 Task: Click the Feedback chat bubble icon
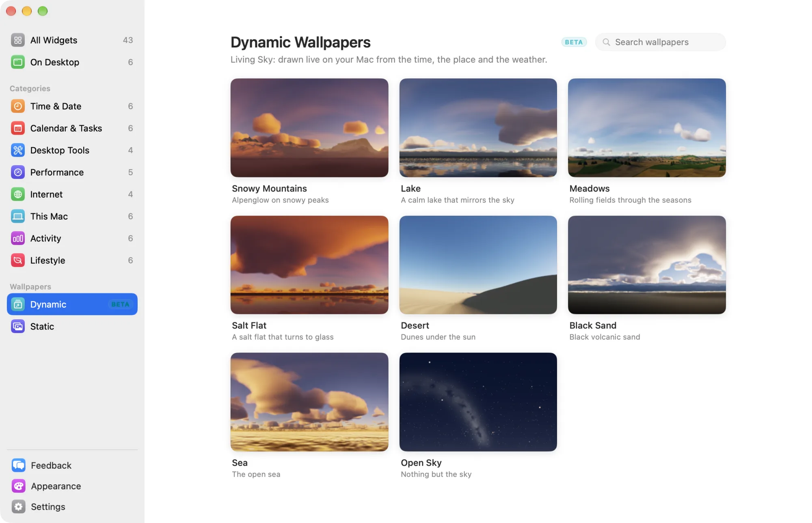[18, 465]
